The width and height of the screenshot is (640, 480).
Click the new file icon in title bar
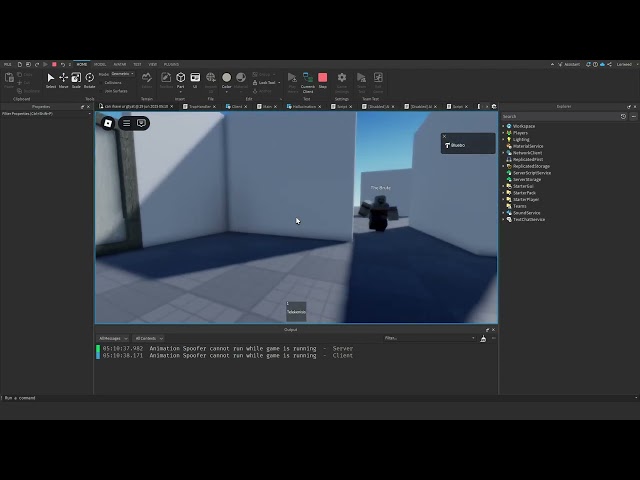pyautogui.click(x=20, y=64)
